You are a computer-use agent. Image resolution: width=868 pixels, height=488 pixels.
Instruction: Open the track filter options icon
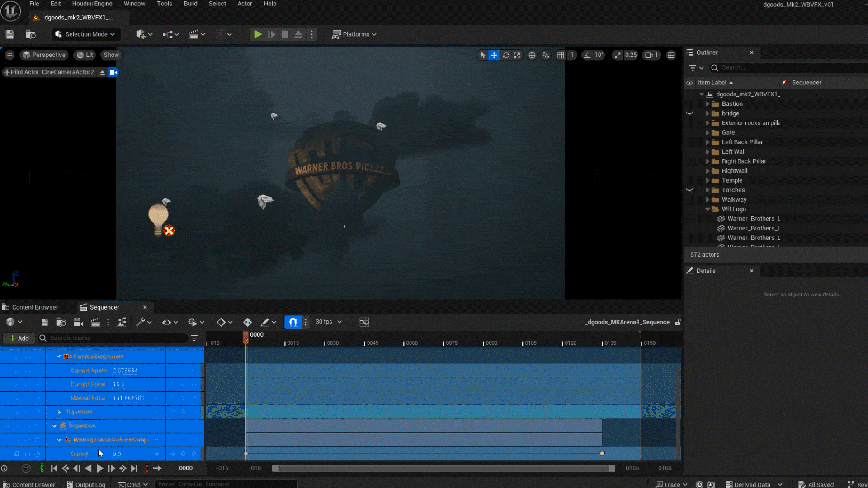[194, 338]
